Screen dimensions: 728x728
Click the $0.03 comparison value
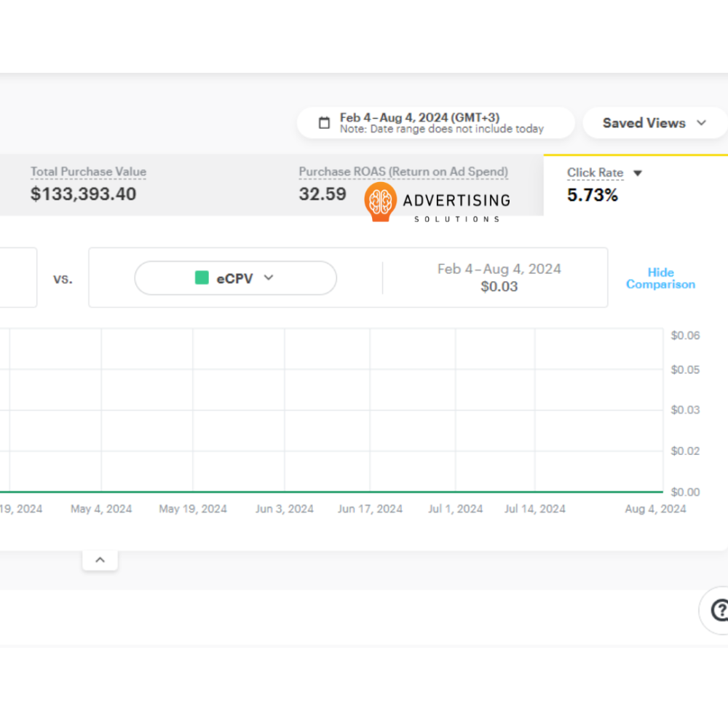click(499, 287)
